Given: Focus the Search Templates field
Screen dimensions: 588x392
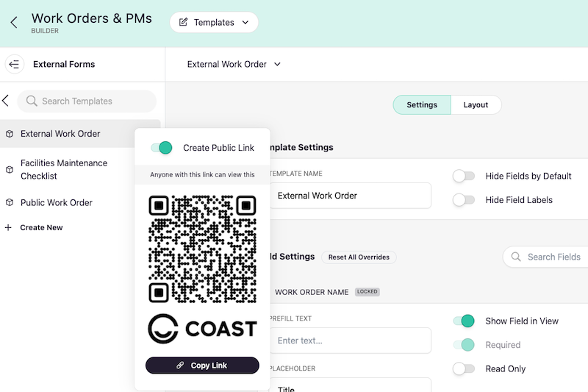Looking at the screenshot, I should pos(87,101).
